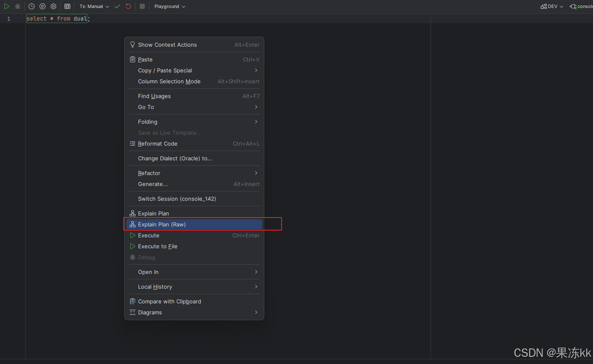The image size is (593, 364).
Task: Open the DEV data source dropdown
Action: click(552, 6)
